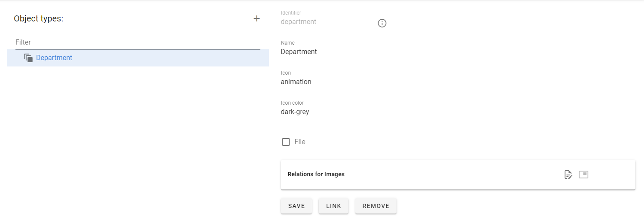Click the File checkbox label text
Image resolution: width=644 pixels, height=217 pixels.
(300, 142)
